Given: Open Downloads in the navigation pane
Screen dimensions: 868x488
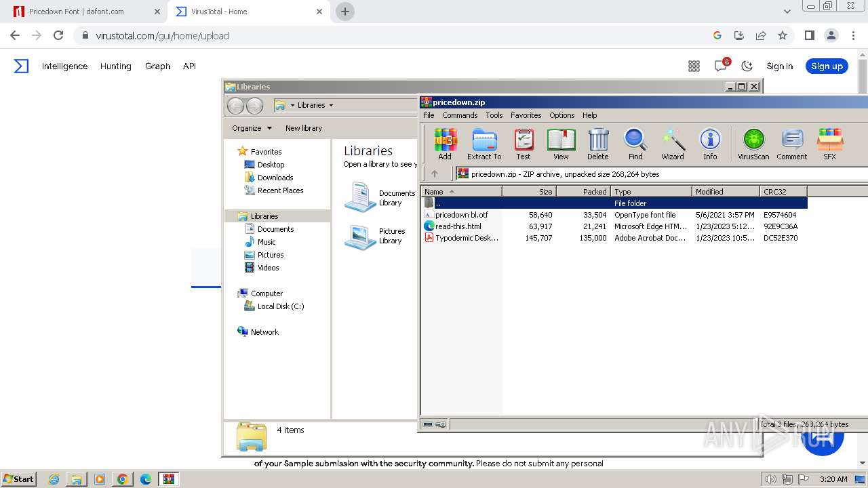Looking at the screenshot, I should (275, 178).
